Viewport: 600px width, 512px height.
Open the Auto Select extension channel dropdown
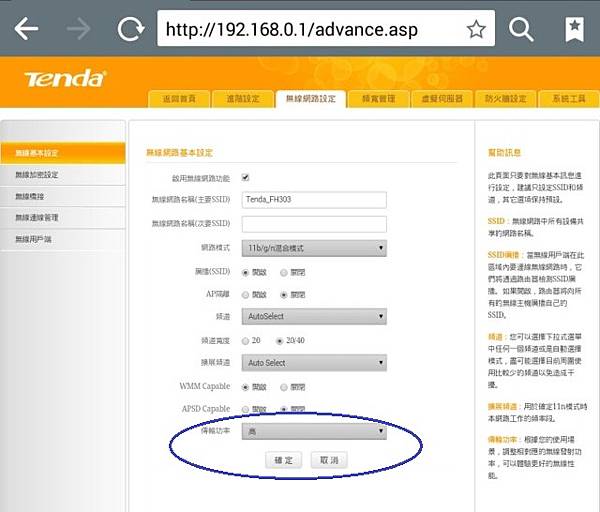pyautogui.click(x=314, y=363)
